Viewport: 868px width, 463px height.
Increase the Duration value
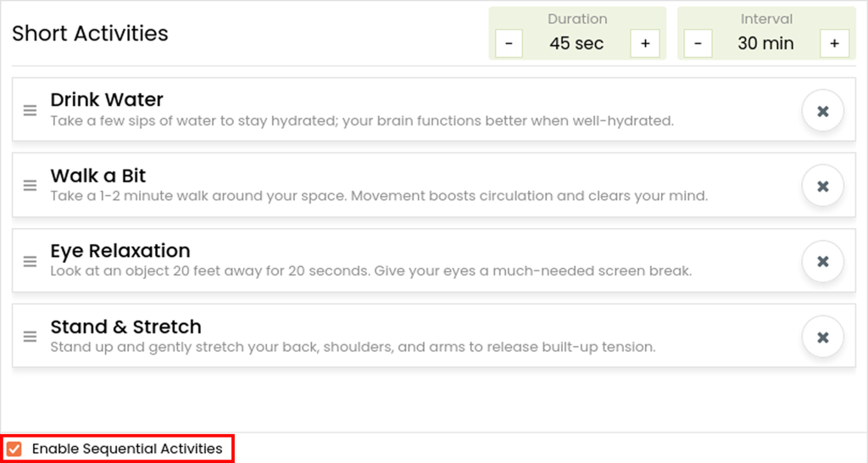(645, 43)
